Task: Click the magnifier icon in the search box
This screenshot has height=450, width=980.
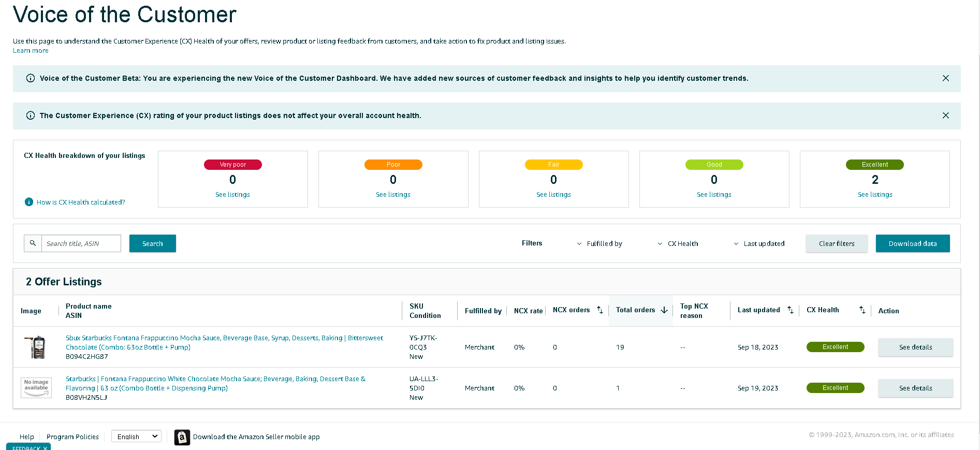Action: click(x=33, y=243)
